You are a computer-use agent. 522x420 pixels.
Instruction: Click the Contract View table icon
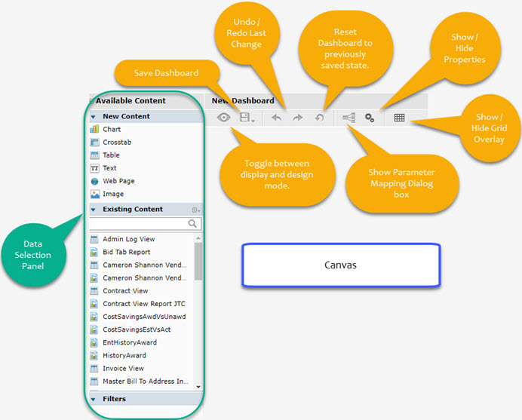point(94,291)
